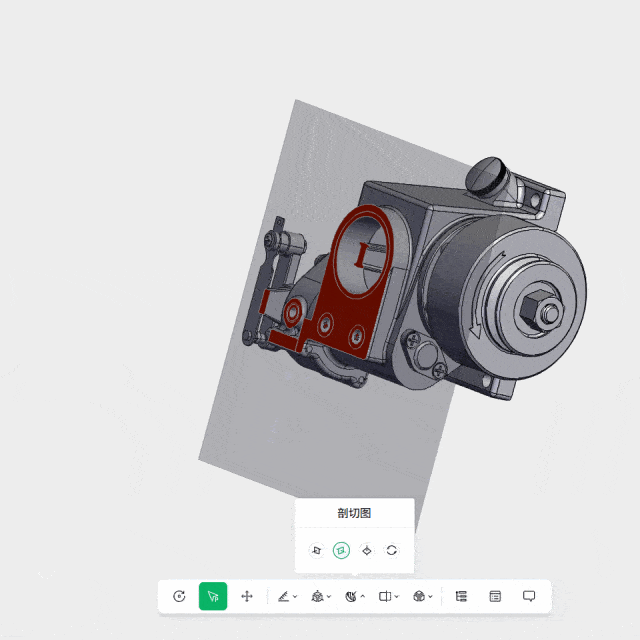The width and height of the screenshot is (640, 640).
Task: Open the properties list panel
Action: coord(495,596)
